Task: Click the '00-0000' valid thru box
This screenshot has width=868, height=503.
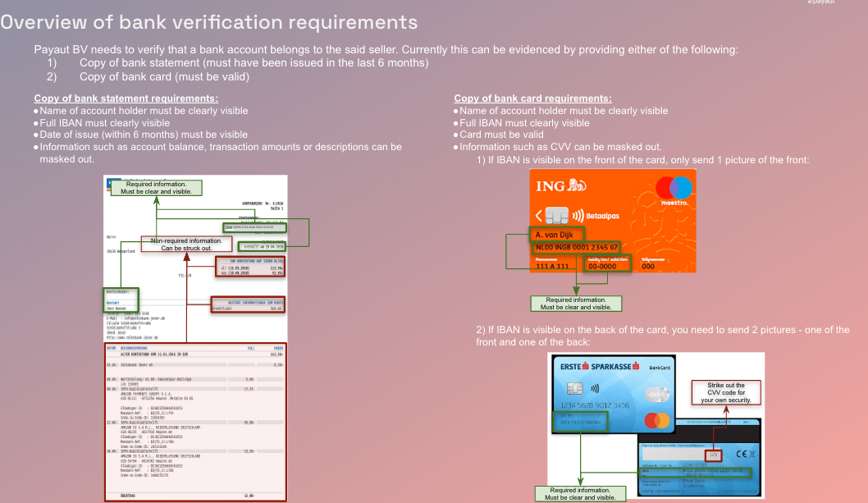Action: tap(605, 266)
